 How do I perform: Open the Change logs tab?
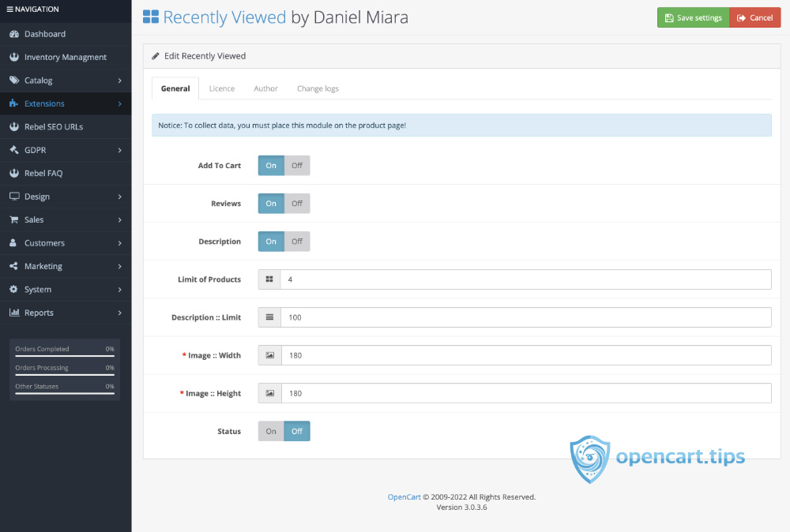318,88
